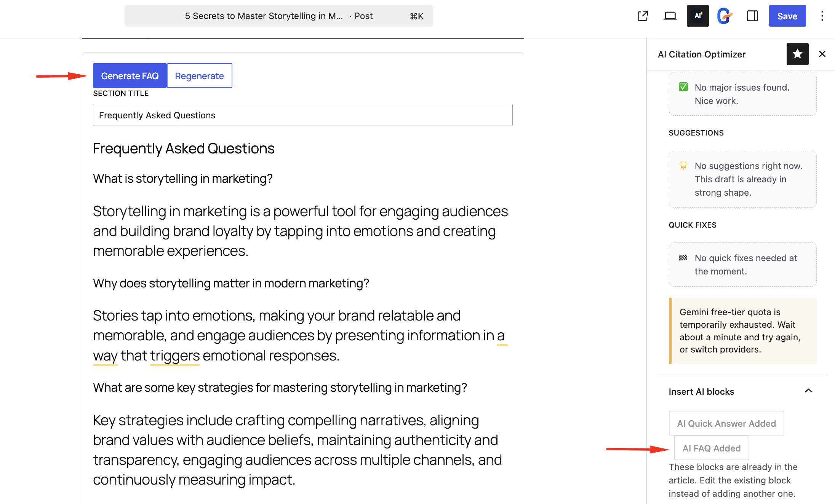Click the Generate FAQ button
835x504 pixels.
point(130,76)
